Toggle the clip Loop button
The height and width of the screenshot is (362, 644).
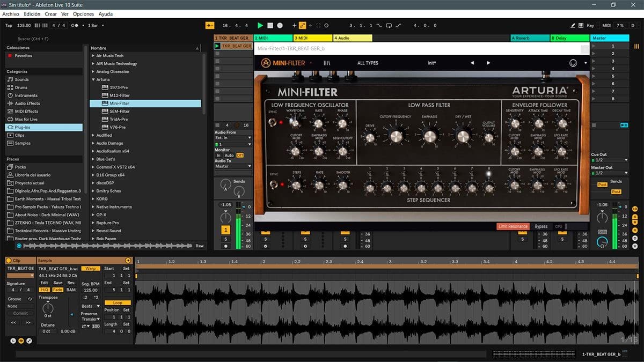point(118,303)
